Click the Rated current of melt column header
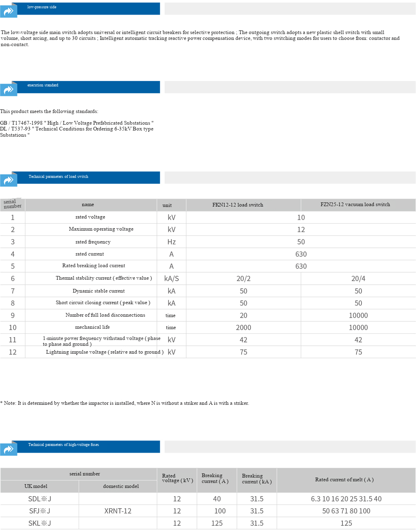The height and width of the screenshot is (532, 416). (344, 480)
